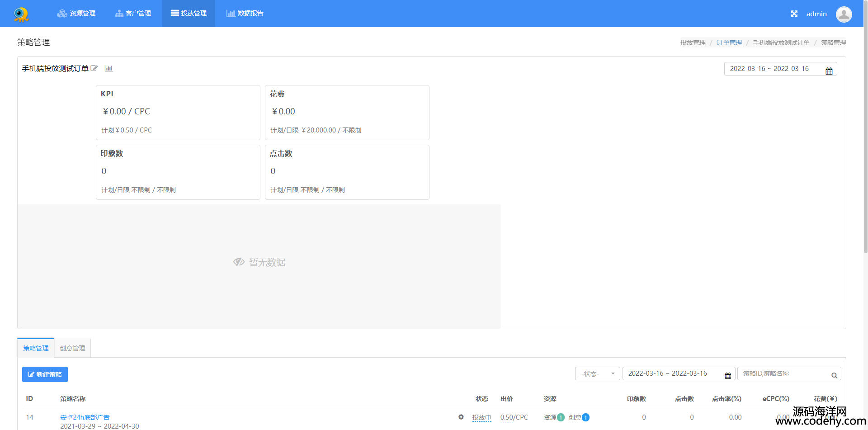The image size is (868, 430).
Task: Click the admin username
Action: pyautogui.click(x=816, y=14)
